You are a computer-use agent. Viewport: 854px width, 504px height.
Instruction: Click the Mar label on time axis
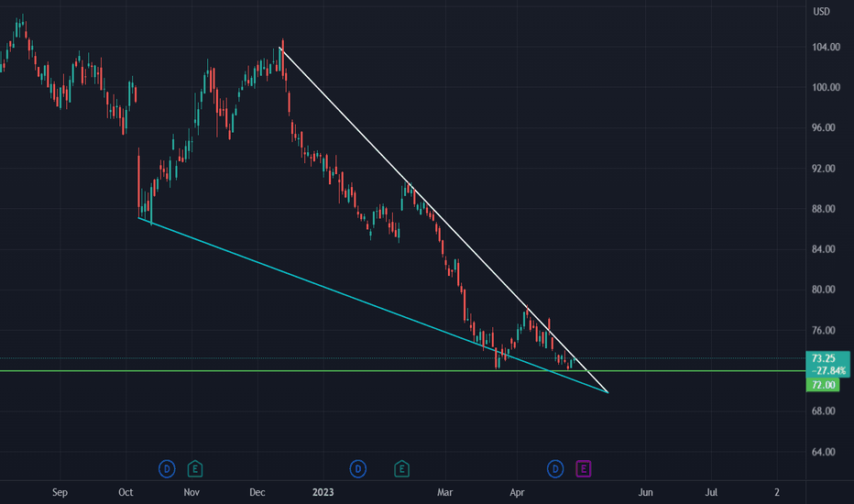[445, 493]
